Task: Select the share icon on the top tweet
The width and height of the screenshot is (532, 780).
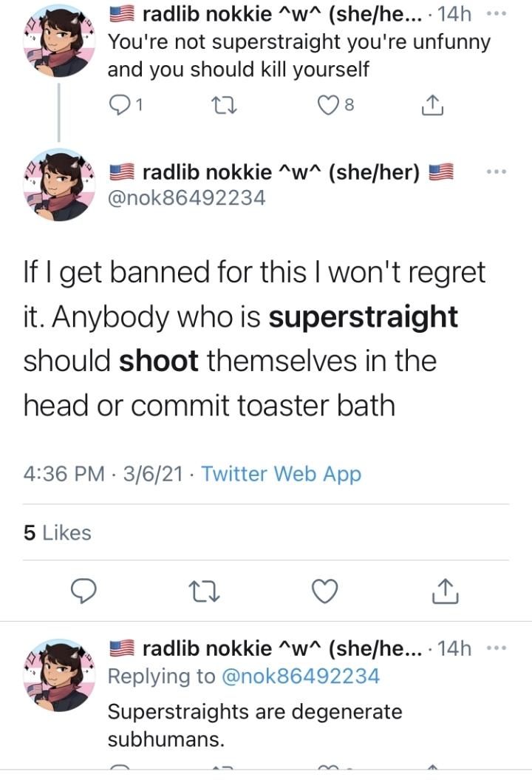Action: click(431, 106)
